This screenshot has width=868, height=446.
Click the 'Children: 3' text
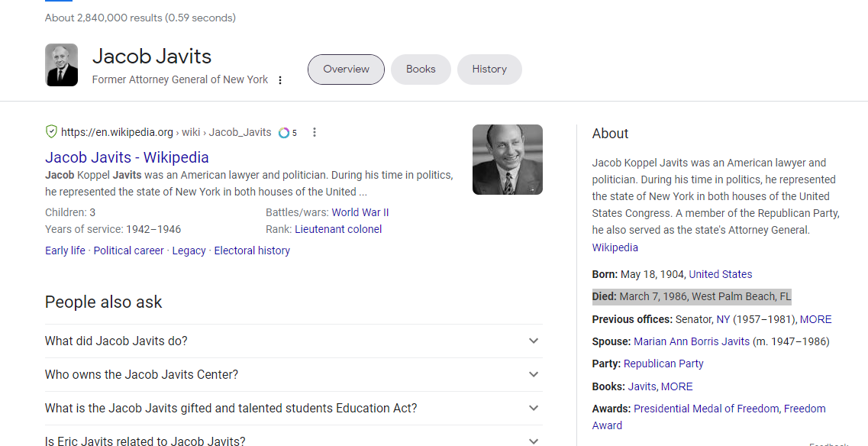[x=70, y=212]
